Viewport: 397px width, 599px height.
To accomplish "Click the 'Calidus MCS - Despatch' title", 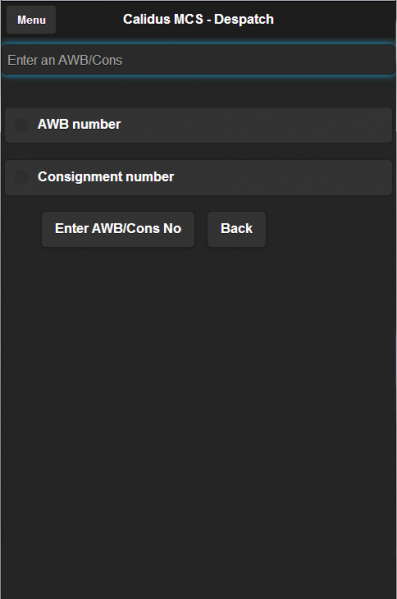I will [198, 19].
